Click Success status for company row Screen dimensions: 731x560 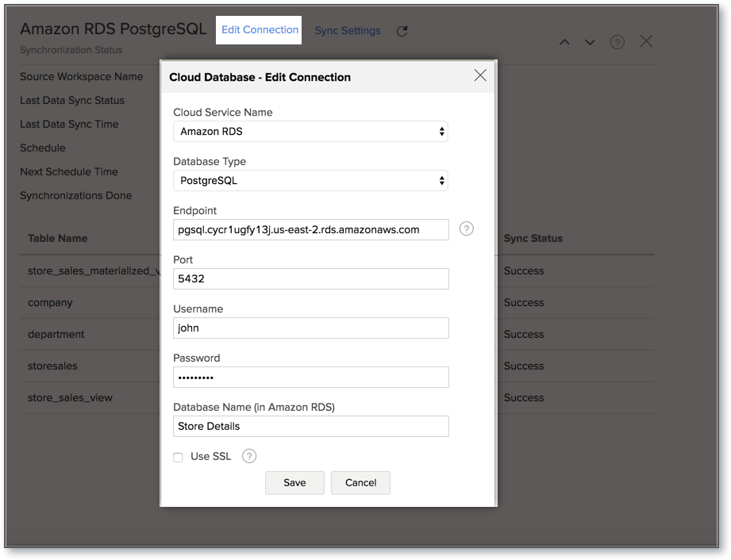tap(524, 303)
